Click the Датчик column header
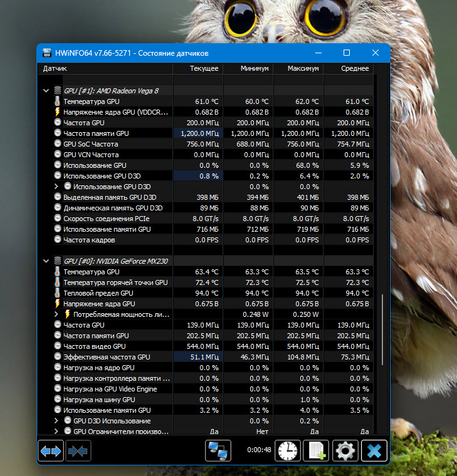457x476 pixels. point(105,68)
